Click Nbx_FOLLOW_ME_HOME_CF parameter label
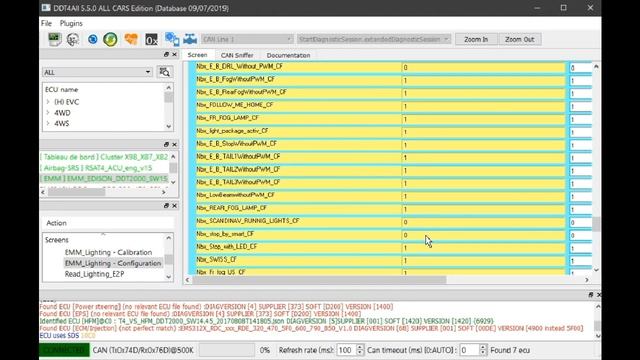 click(x=235, y=105)
